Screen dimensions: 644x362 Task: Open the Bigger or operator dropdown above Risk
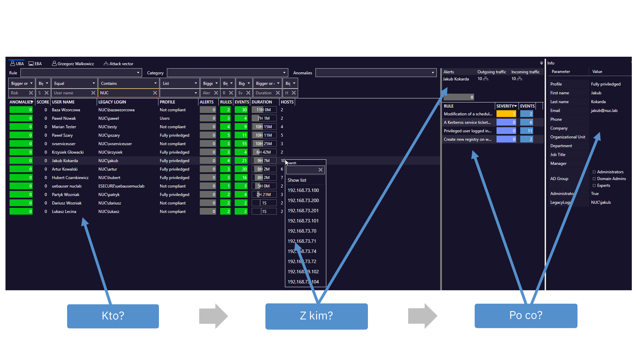coord(22,83)
